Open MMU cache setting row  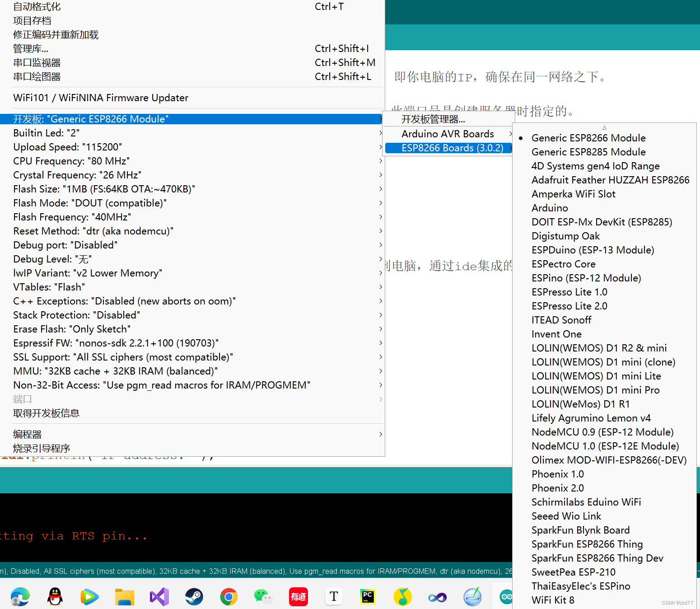pos(192,371)
